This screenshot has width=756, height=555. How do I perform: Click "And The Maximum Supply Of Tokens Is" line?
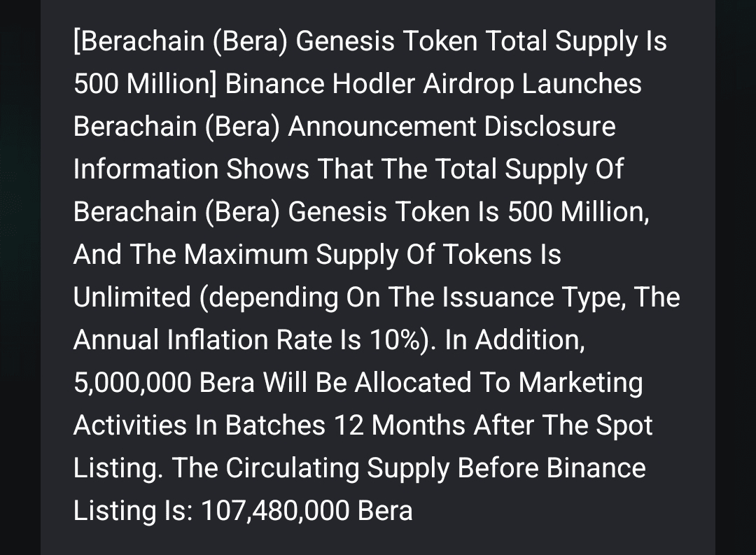pyautogui.click(x=316, y=255)
